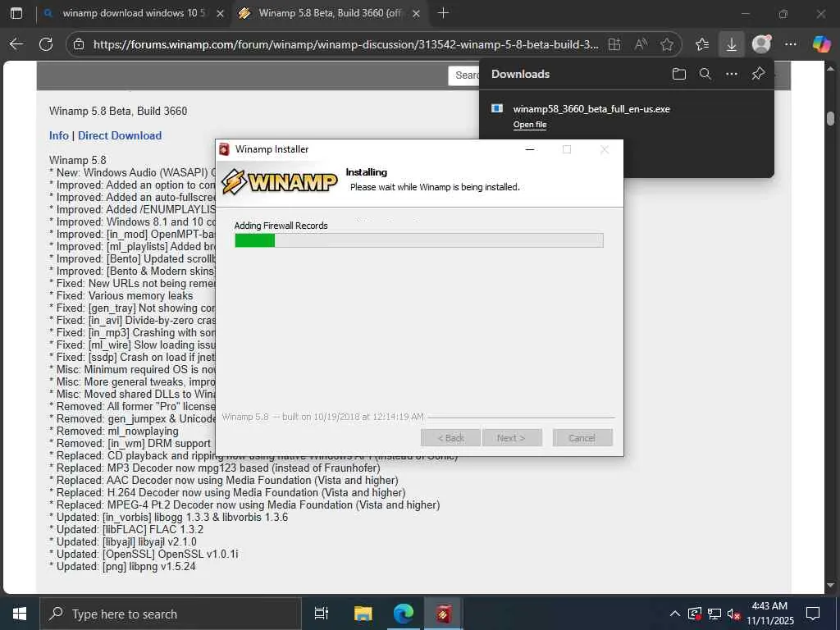The image size is (840, 630).
Task: Click muted volume tray icon
Action: (734, 614)
